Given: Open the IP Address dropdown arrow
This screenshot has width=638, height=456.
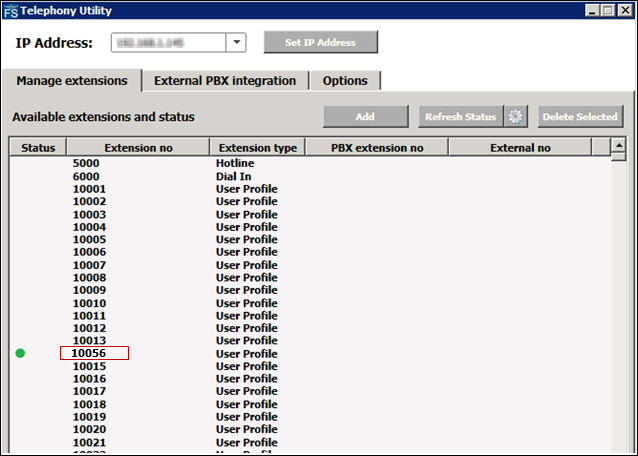Looking at the screenshot, I should tap(236, 43).
